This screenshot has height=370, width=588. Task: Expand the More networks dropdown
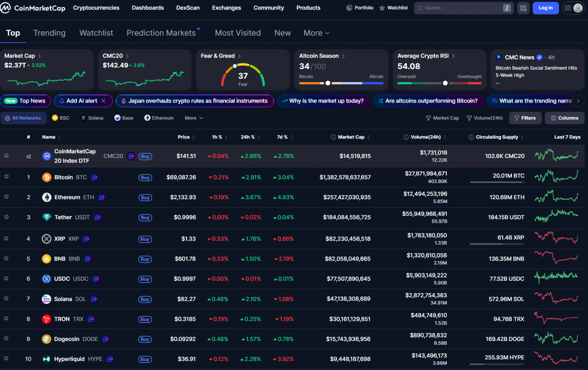pos(194,118)
